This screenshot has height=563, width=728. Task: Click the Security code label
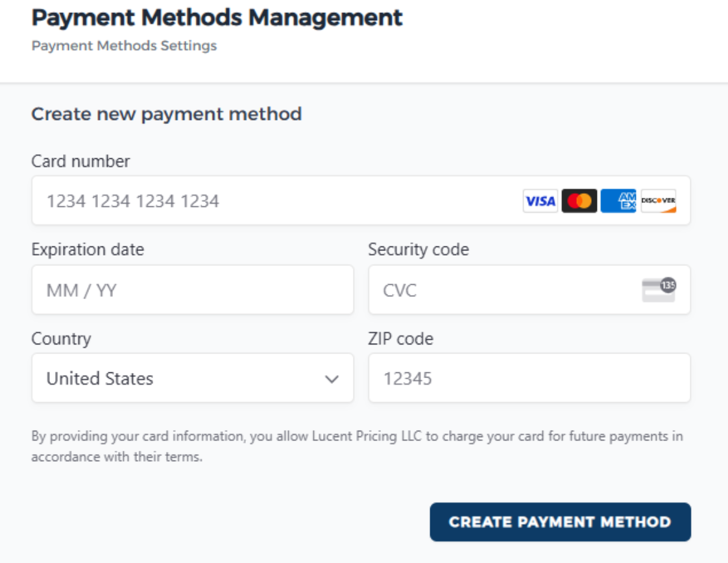(x=418, y=249)
